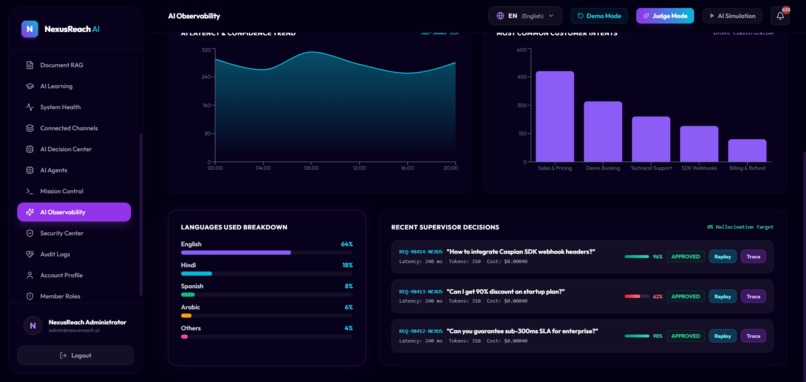Open System Health page
806x382 pixels.
click(74, 107)
